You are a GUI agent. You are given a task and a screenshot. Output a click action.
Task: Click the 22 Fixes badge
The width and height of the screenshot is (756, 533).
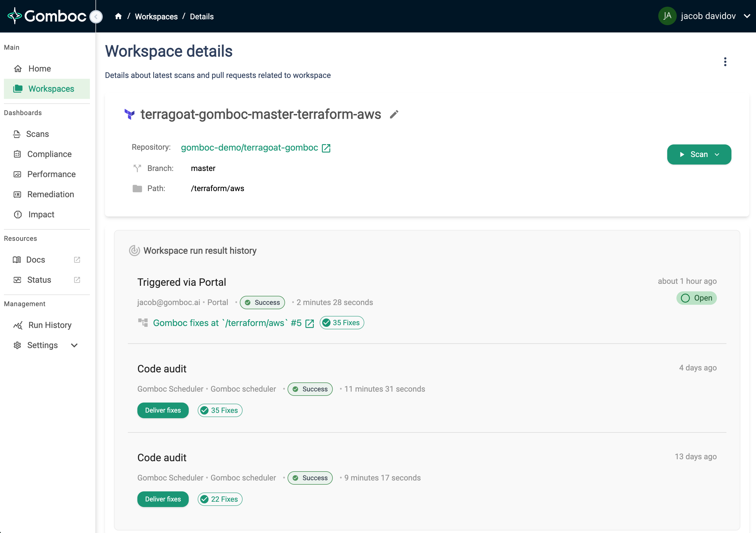coord(220,499)
